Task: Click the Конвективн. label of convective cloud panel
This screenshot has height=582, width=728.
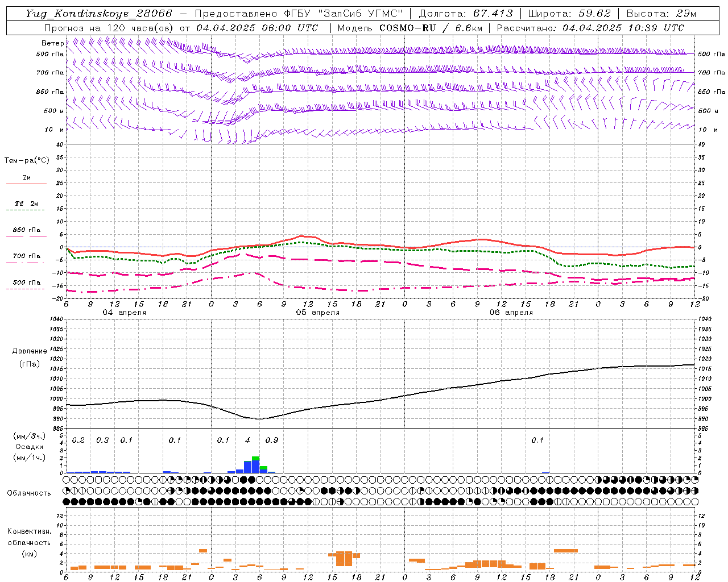Action: [x=29, y=531]
